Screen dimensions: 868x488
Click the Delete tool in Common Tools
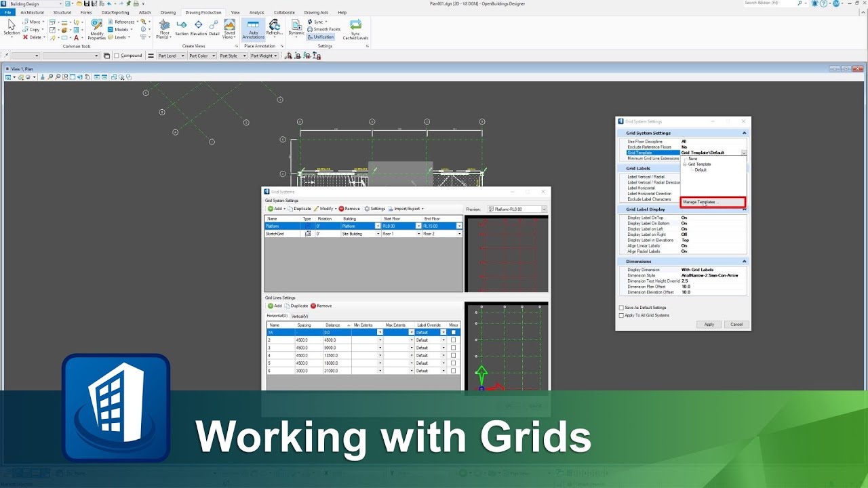point(33,37)
